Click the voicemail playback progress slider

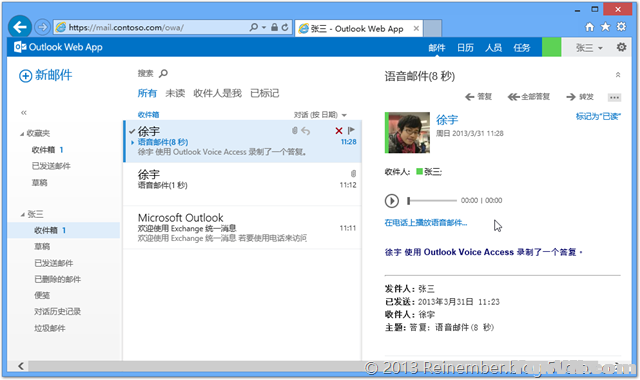pyautogui.click(x=432, y=201)
